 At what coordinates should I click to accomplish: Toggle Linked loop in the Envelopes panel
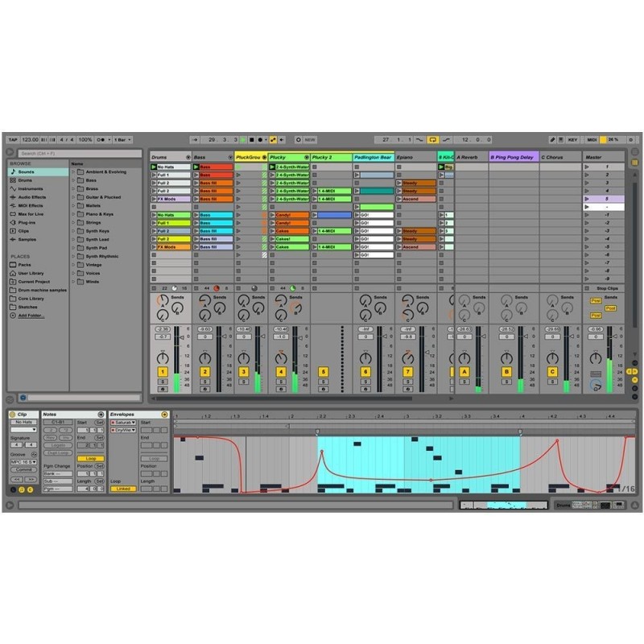(x=123, y=489)
